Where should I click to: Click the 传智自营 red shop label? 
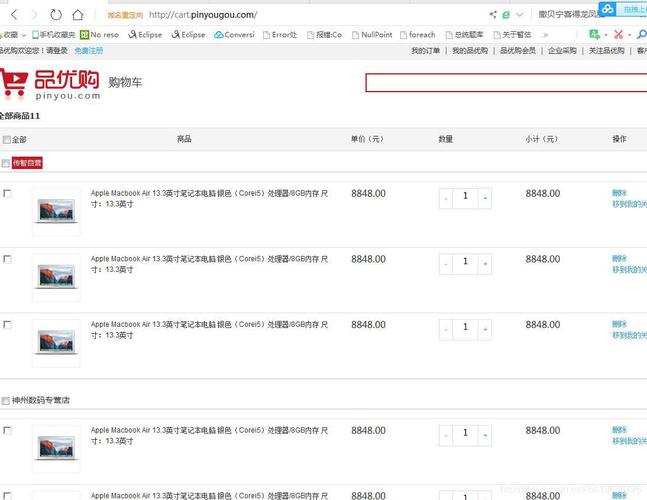[27, 163]
